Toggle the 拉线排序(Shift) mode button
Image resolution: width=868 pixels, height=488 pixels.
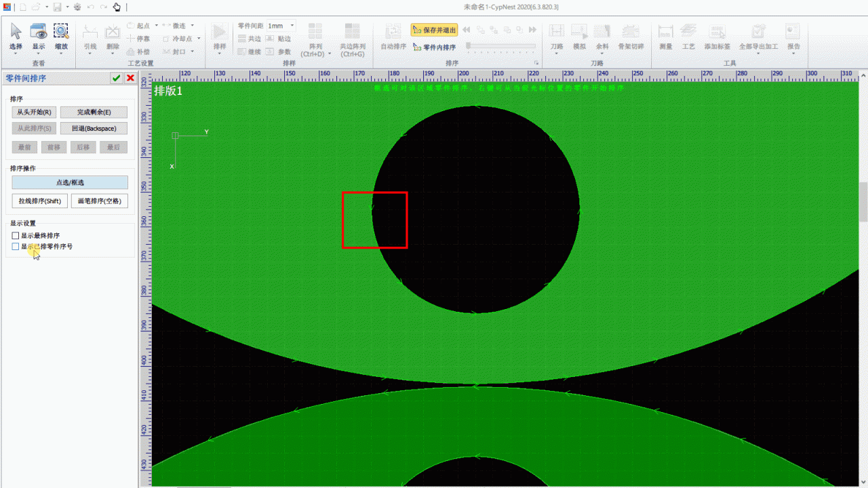click(x=40, y=201)
